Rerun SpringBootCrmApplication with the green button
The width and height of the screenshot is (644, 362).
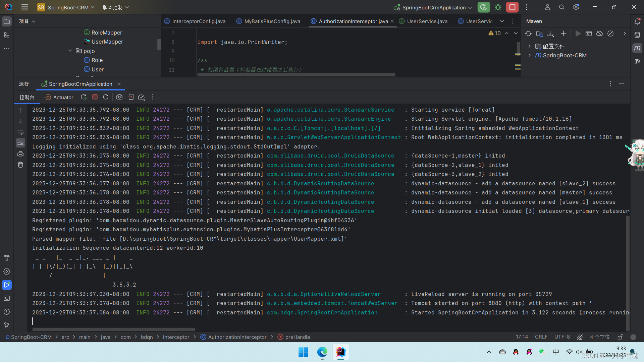(x=483, y=7)
